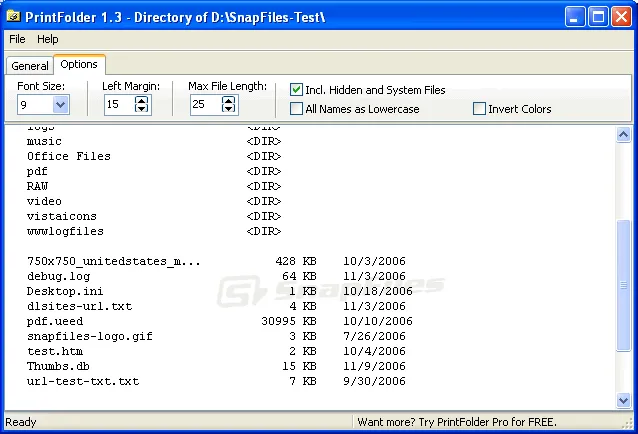Toggle the Invert Colors checkbox
Viewport: 638px width, 434px height.
coord(479,109)
